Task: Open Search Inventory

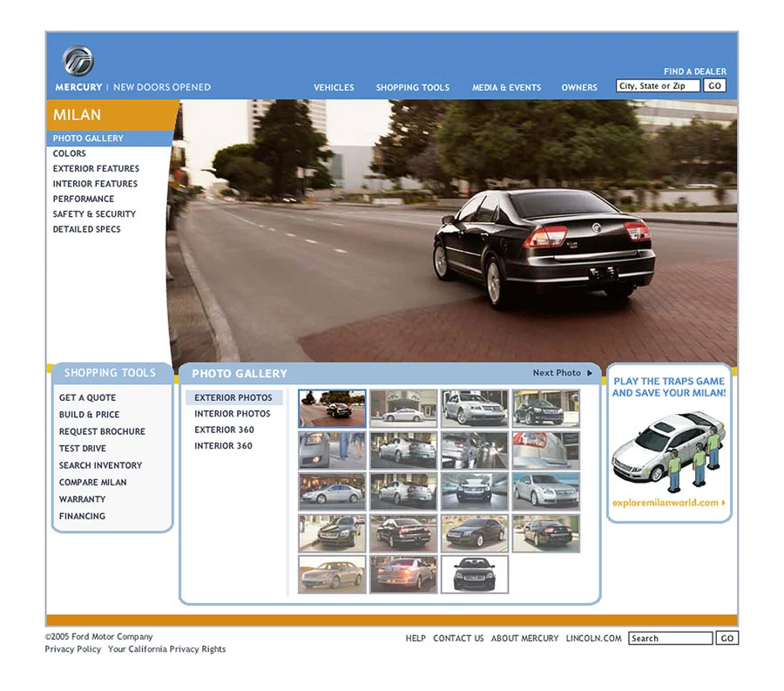Action: click(x=100, y=465)
